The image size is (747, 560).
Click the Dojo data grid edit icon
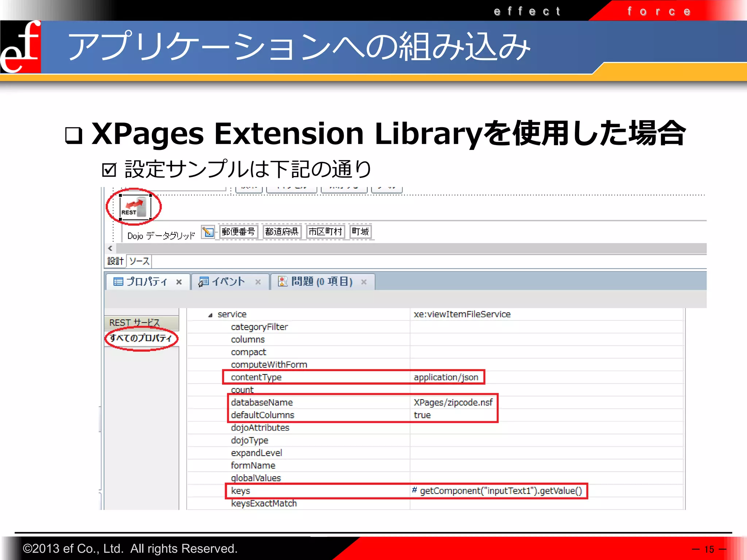pyautogui.click(x=208, y=232)
